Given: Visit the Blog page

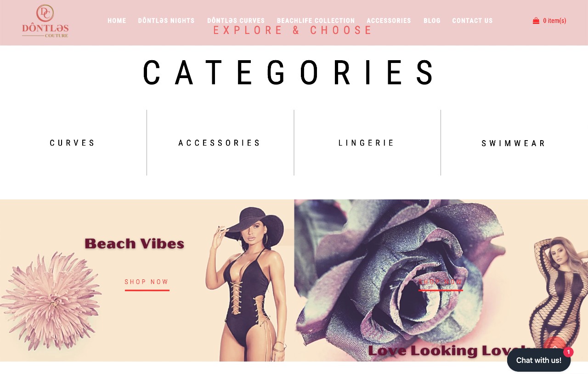Looking at the screenshot, I should point(432,21).
